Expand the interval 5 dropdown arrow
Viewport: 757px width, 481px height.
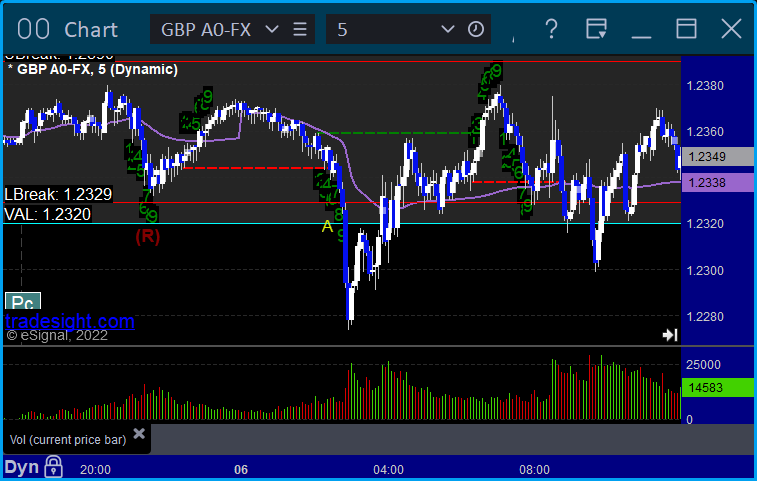pos(448,29)
